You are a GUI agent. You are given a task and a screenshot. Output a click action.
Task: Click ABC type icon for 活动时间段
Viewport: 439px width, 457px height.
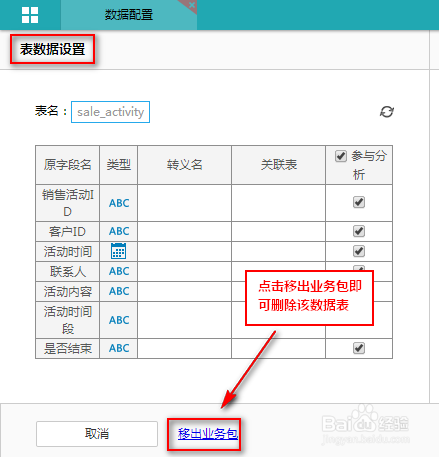(x=119, y=320)
